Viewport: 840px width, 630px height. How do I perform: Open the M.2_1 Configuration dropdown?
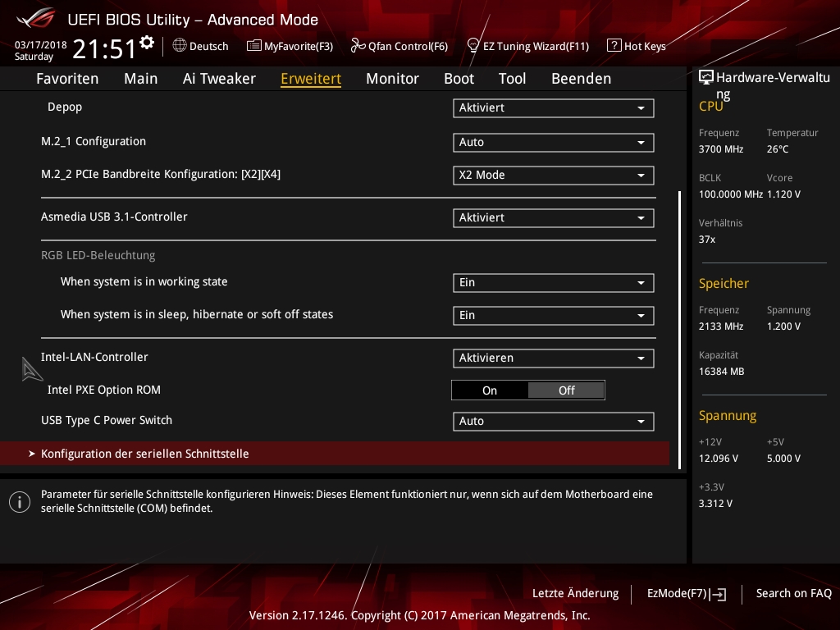pos(554,143)
